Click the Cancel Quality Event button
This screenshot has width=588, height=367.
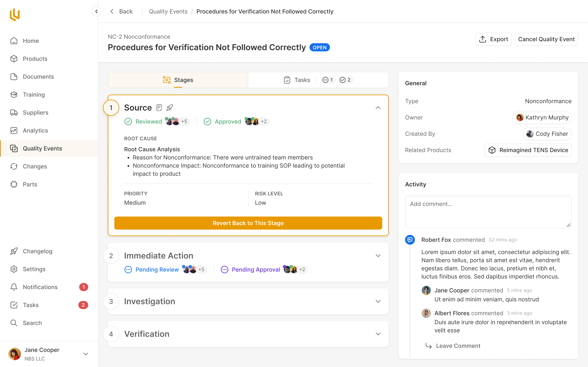(546, 39)
